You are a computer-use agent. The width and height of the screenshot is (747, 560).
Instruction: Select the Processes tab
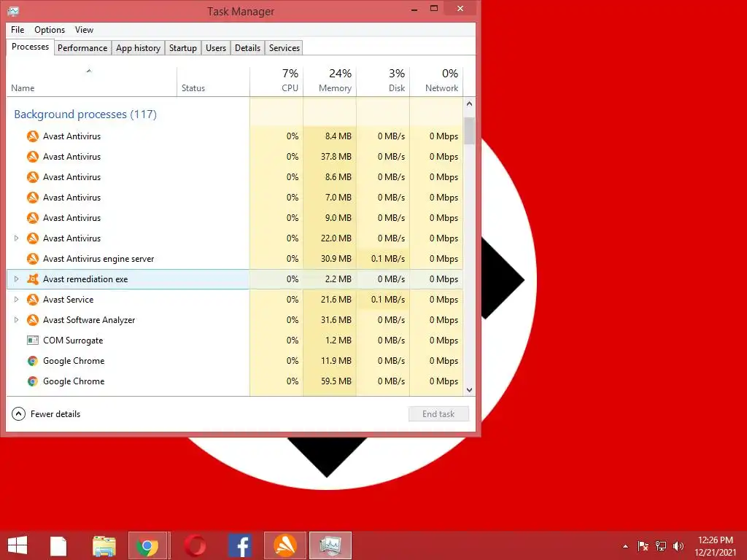[30, 47]
